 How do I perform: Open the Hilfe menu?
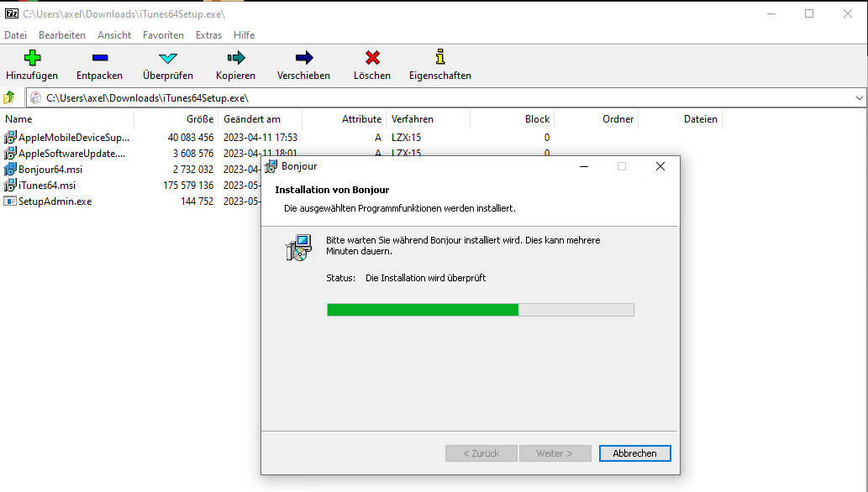pyautogui.click(x=245, y=35)
